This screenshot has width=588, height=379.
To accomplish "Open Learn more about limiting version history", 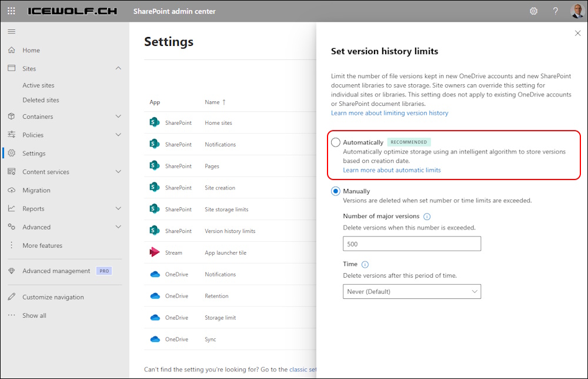I will (x=390, y=113).
